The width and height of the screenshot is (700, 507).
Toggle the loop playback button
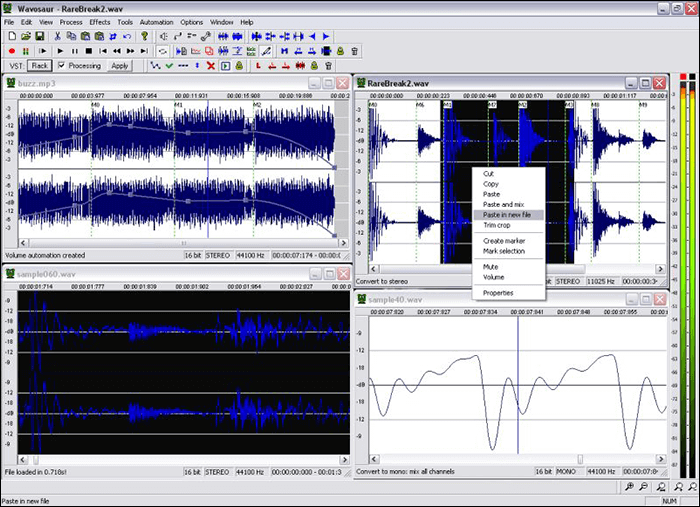click(x=162, y=51)
